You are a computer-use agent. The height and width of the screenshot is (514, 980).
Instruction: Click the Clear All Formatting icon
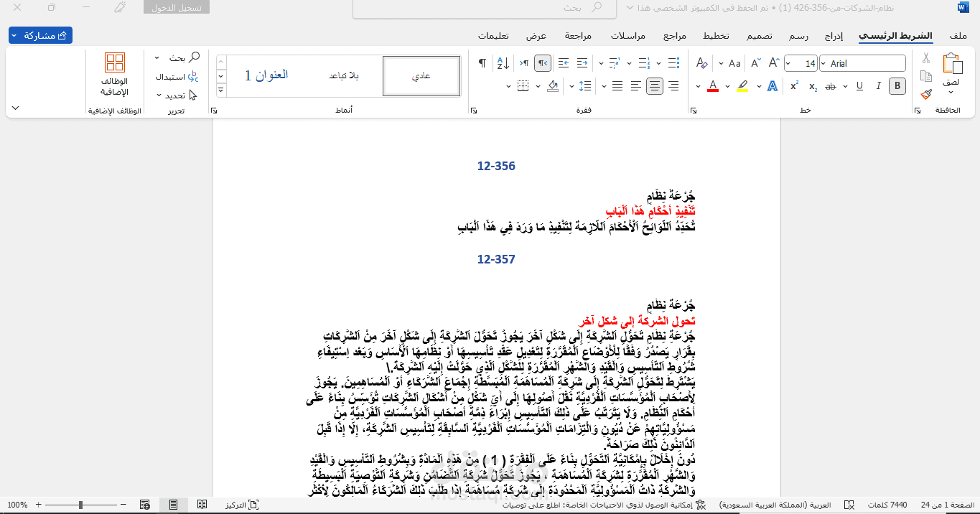tap(702, 63)
